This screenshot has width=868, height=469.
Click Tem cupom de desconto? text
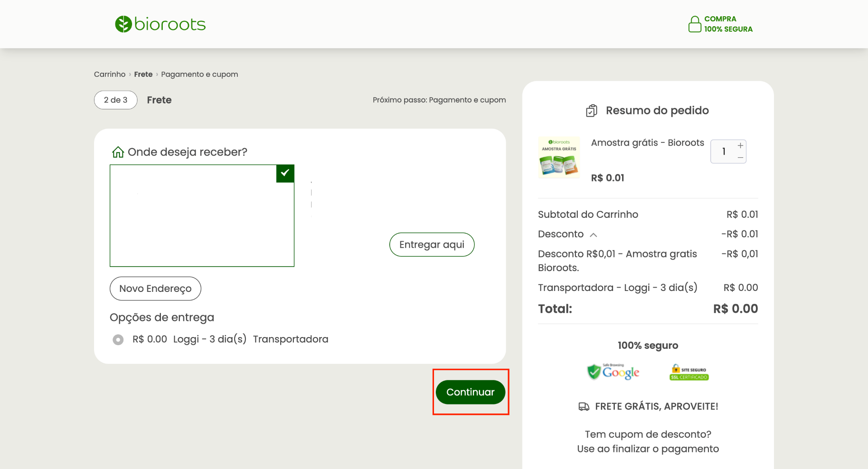coord(648,435)
